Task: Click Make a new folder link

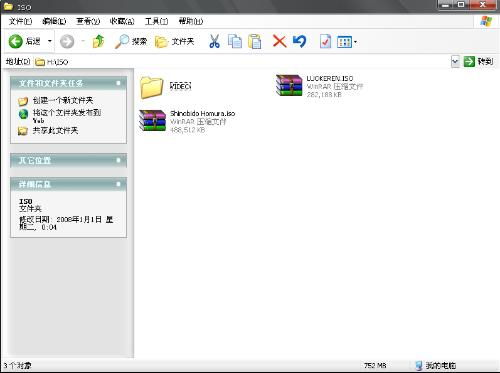Action: coord(63,100)
